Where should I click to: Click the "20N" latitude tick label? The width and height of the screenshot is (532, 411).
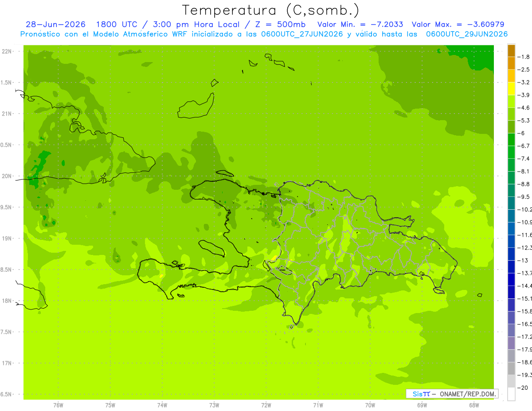click(7, 176)
